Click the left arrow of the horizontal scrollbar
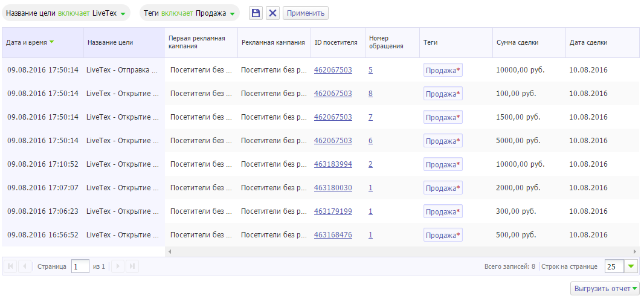 (170, 251)
